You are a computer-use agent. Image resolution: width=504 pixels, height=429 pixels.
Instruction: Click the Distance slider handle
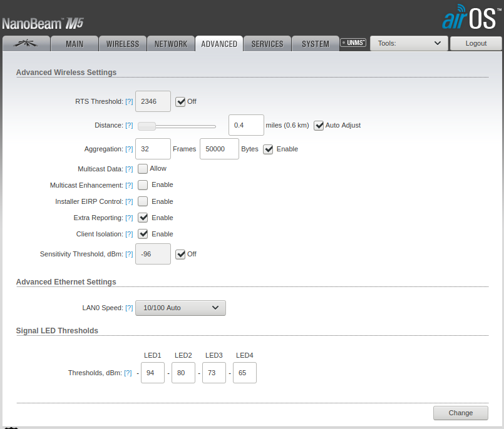click(x=147, y=126)
